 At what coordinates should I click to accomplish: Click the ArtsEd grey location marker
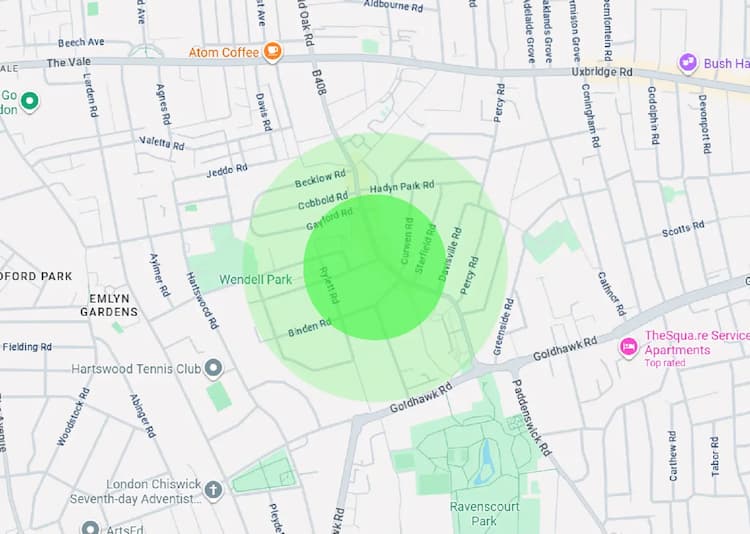coord(90,528)
